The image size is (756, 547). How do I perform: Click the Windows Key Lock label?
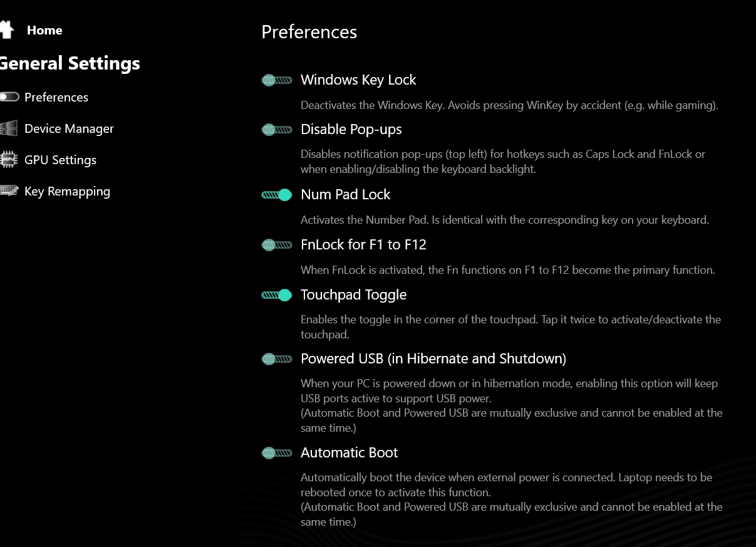tap(358, 80)
